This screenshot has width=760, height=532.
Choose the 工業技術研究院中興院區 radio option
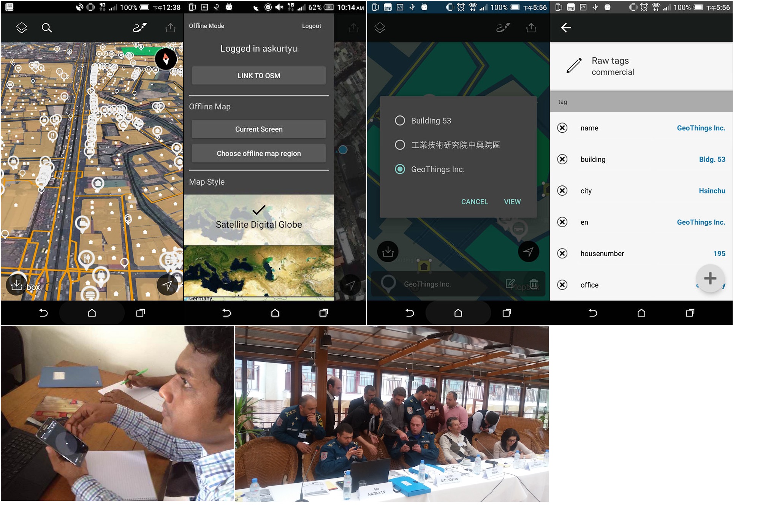399,145
